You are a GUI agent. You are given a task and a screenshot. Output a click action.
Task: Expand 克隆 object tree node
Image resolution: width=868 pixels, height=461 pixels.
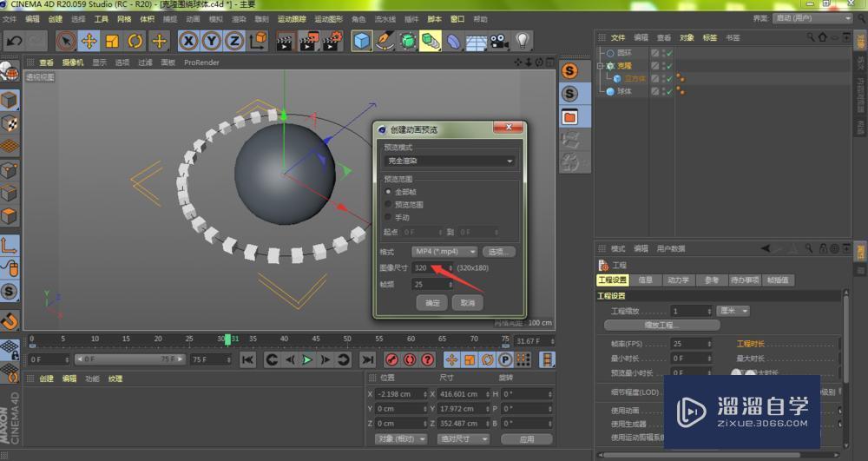click(600, 66)
